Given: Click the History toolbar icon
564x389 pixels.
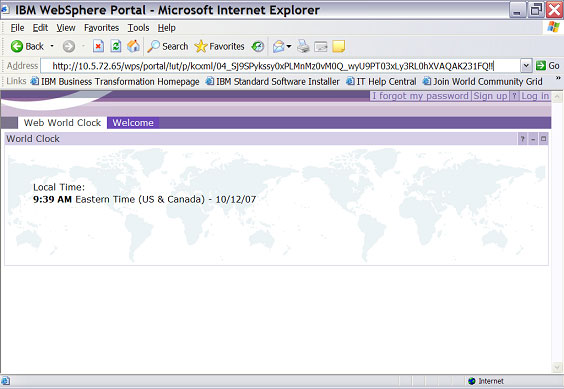Looking at the screenshot, I should coord(258,46).
